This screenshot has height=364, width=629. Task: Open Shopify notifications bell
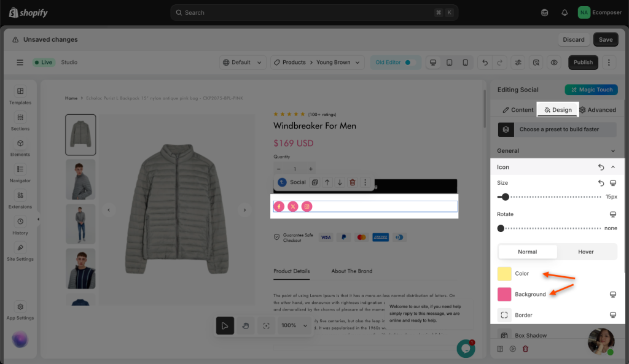click(x=565, y=12)
